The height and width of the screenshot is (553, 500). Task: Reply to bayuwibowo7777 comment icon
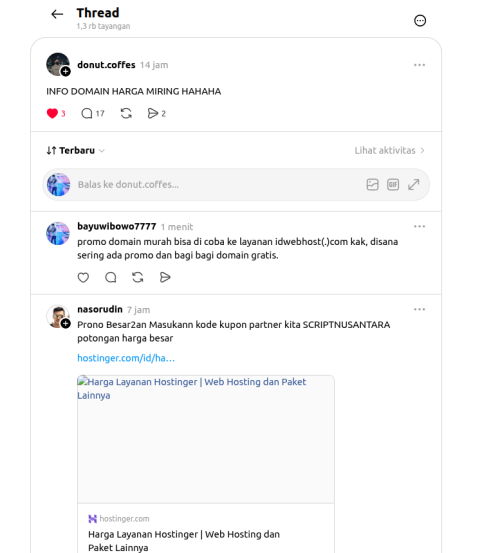(x=111, y=278)
